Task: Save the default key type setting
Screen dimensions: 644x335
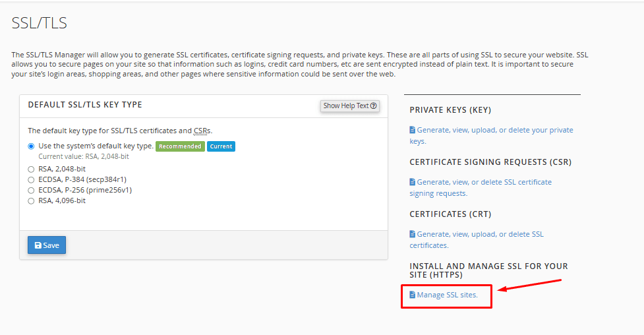Action: 47,245
